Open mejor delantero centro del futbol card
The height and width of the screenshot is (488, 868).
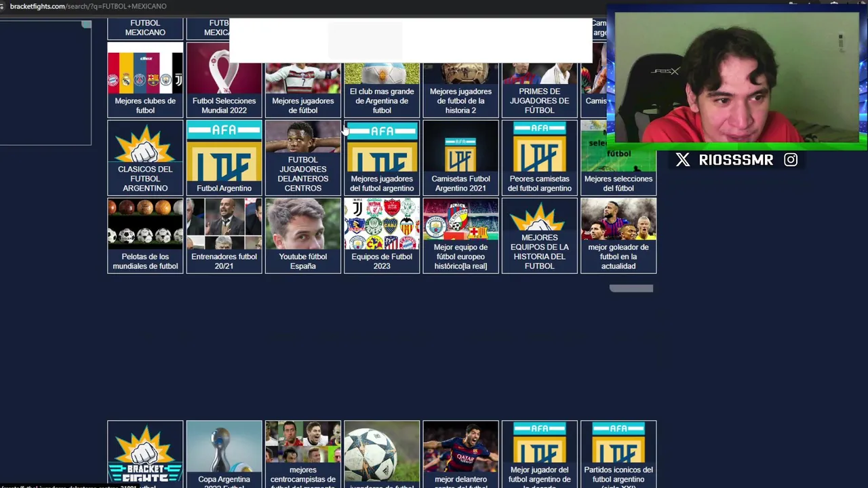[x=460, y=454]
